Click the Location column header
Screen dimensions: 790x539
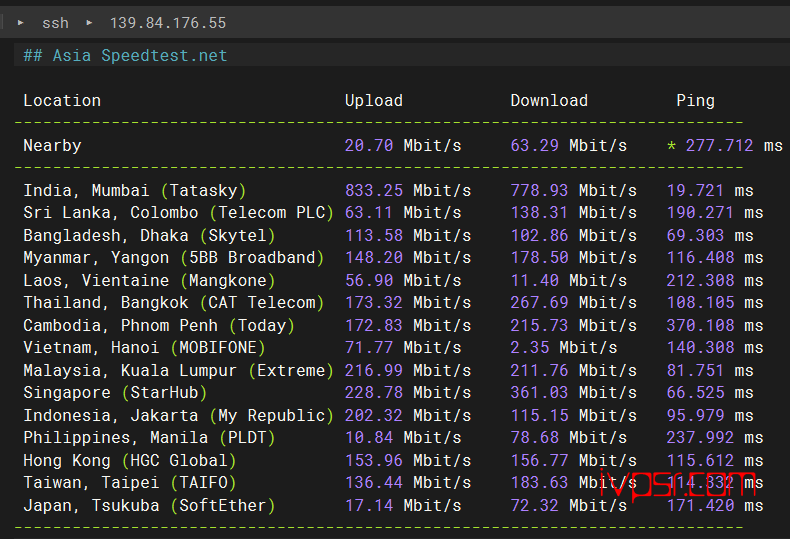(x=62, y=101)
